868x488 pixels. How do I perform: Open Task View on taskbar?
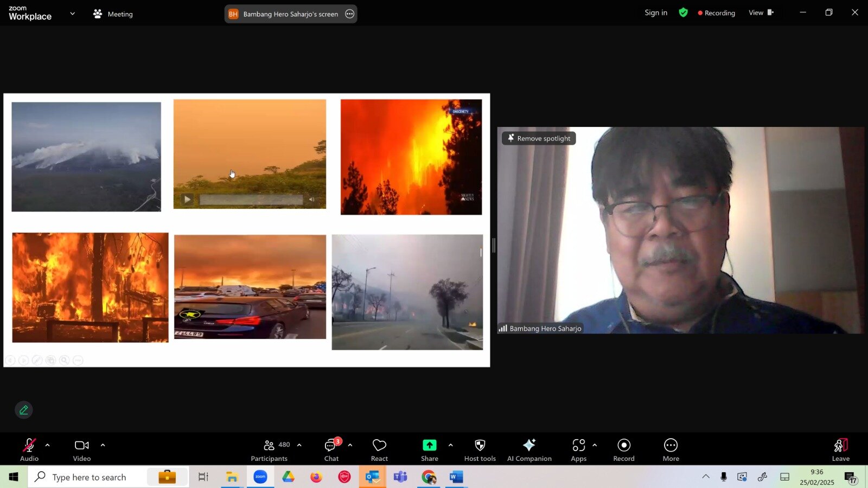click(x=203, y=477)
